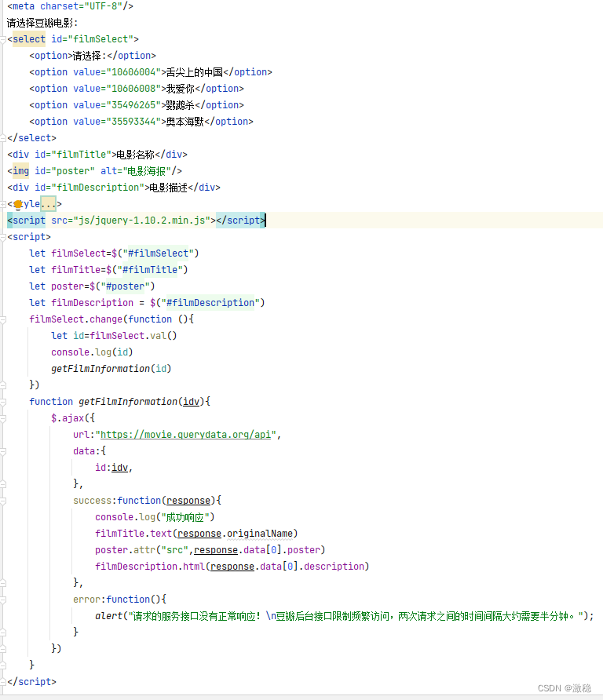Click the option text 我爱你

[x=181, y=89]
